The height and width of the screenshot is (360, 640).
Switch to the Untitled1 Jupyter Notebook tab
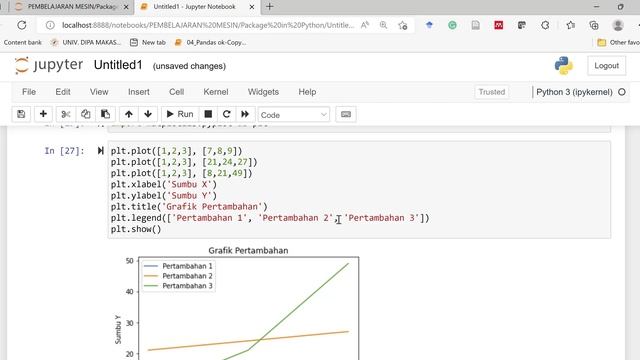coord(194,7)
